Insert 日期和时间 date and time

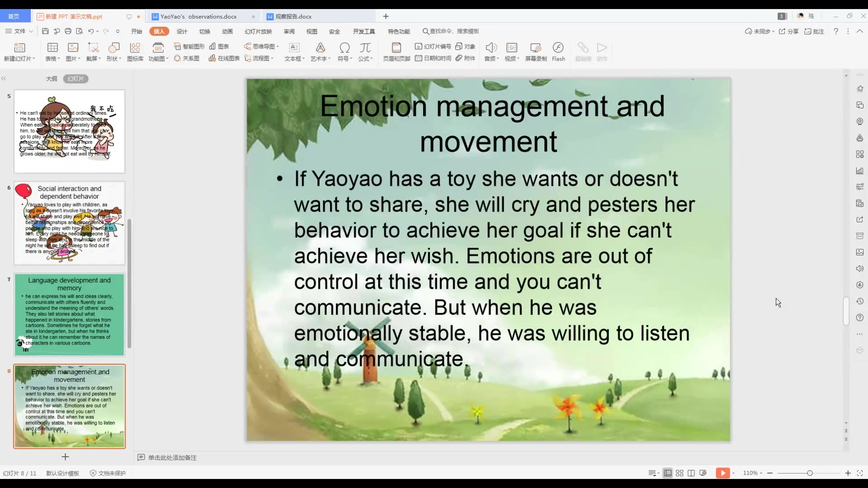pyautogui.click(x=433, y=58)
